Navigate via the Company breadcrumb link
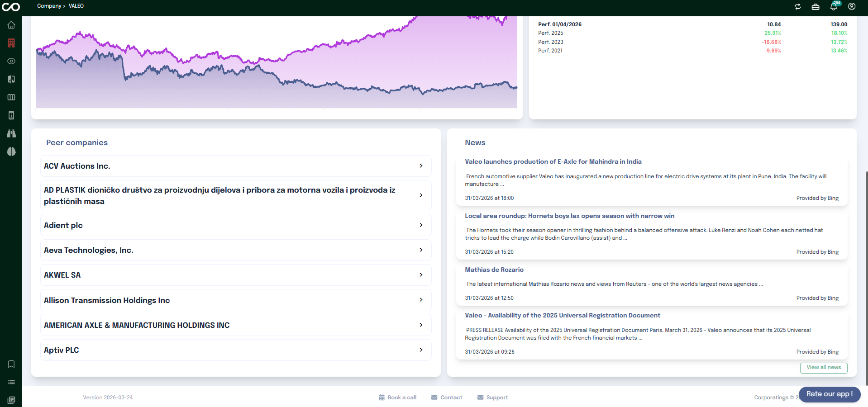 point(49,6)
